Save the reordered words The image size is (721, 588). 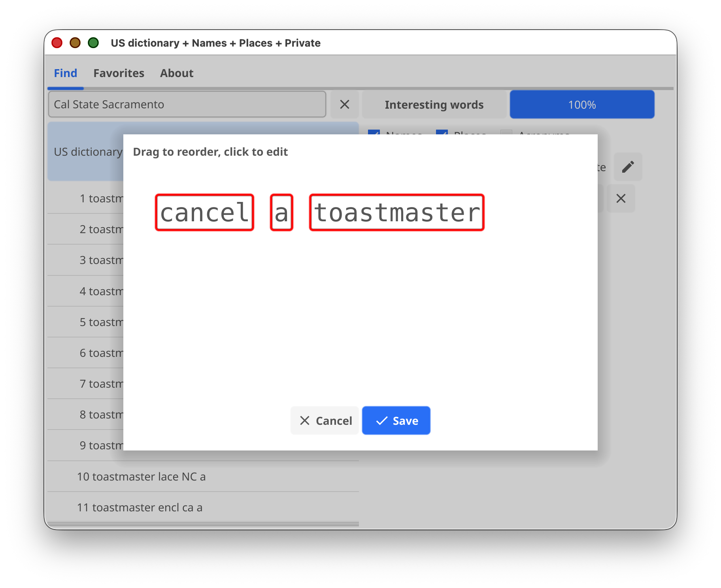point(396,420)
